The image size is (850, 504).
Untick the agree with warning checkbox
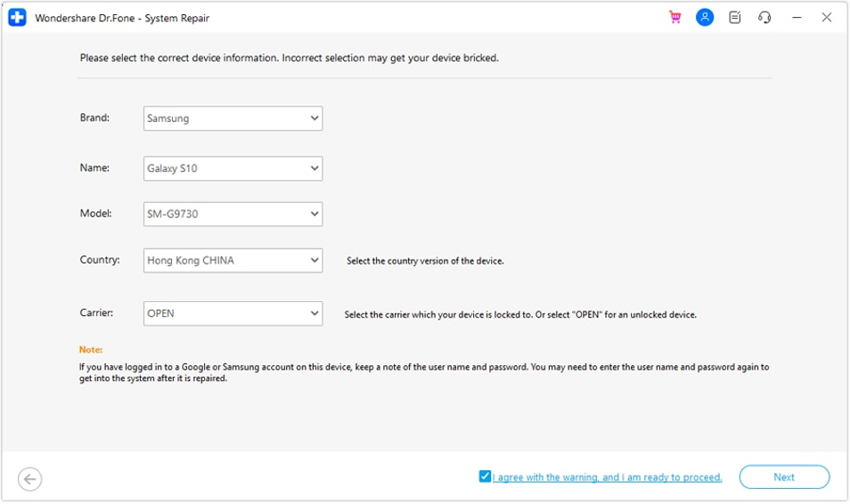click(x=485, y=476)
